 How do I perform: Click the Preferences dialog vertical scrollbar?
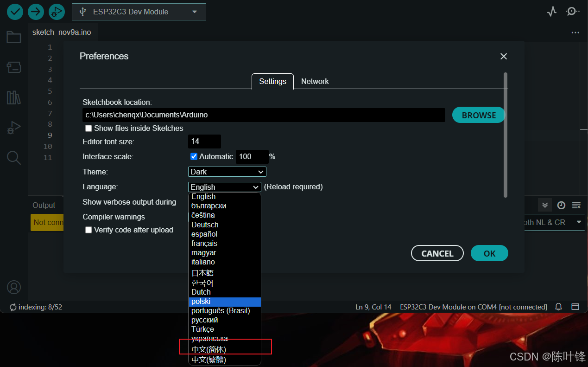[x=506, y=135]
